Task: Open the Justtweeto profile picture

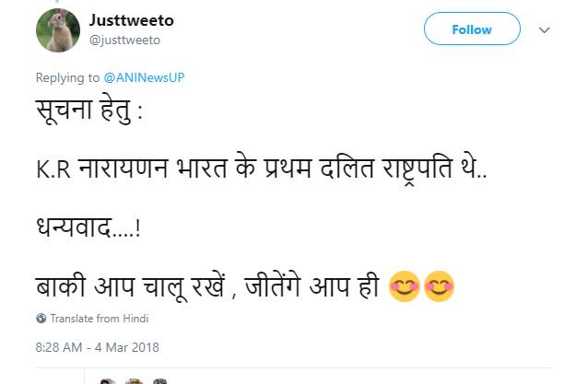Action: [x=57, y=30]
